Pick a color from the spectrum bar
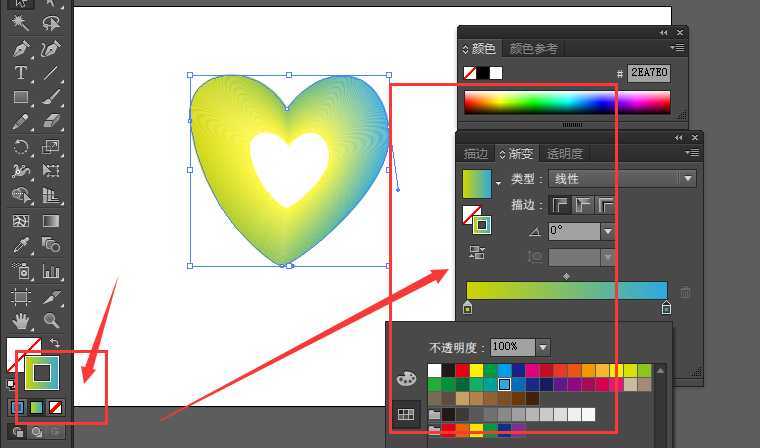Image resolution: width=760 pixels, height=448 pixels. [567, 102]
